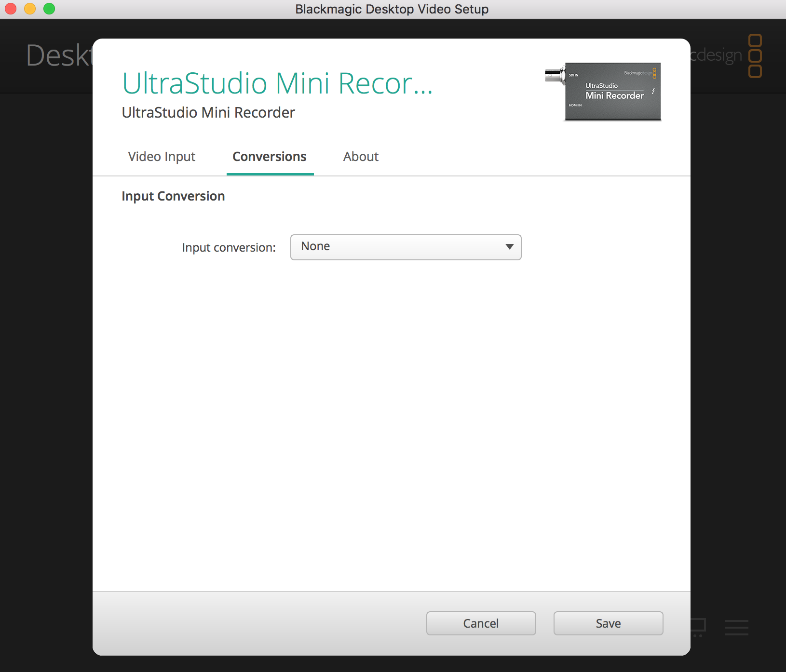Minimize the window with yellow button

coord(30,9)
